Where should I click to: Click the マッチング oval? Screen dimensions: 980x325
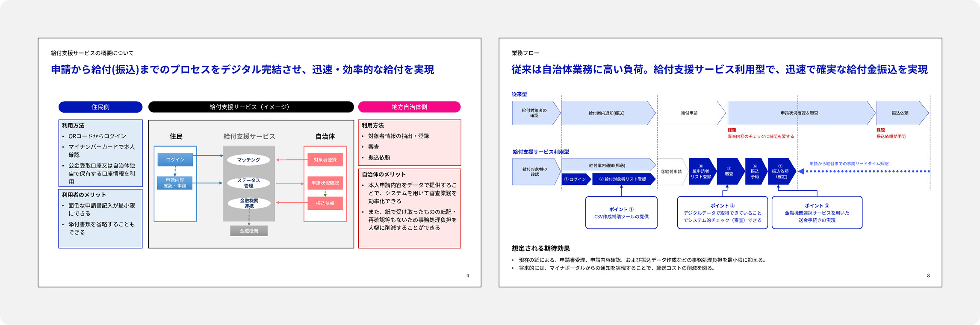click(249, 160)
